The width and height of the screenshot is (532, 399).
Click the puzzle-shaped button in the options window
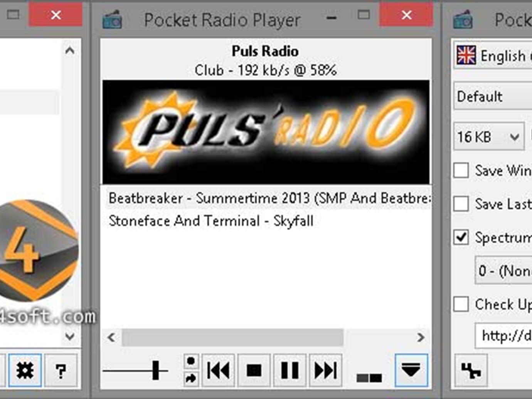[471, 370]
